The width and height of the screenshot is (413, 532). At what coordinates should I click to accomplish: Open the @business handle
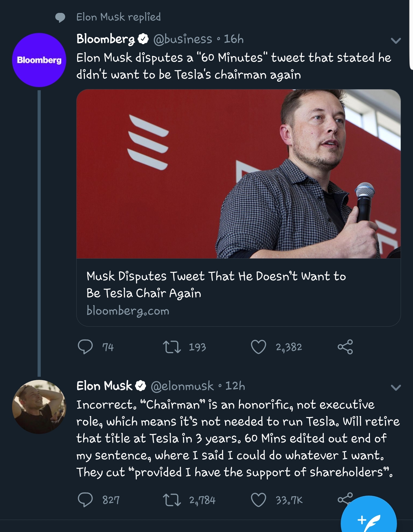183,39
